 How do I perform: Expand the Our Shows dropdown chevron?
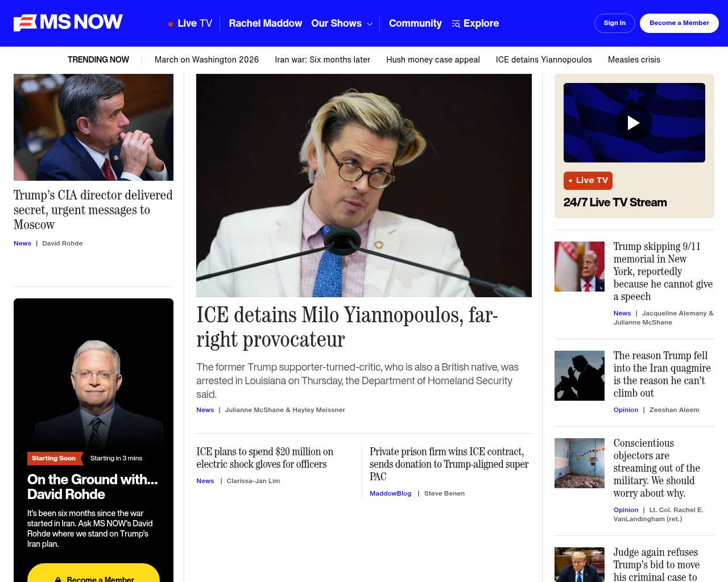pyautogui.click(x=370, y=24)
